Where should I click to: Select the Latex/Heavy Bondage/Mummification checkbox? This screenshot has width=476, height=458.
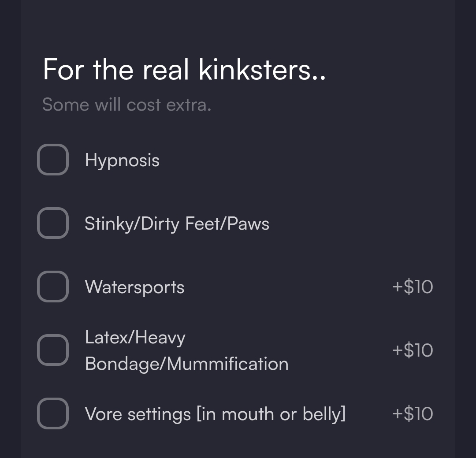coord(53,350)
